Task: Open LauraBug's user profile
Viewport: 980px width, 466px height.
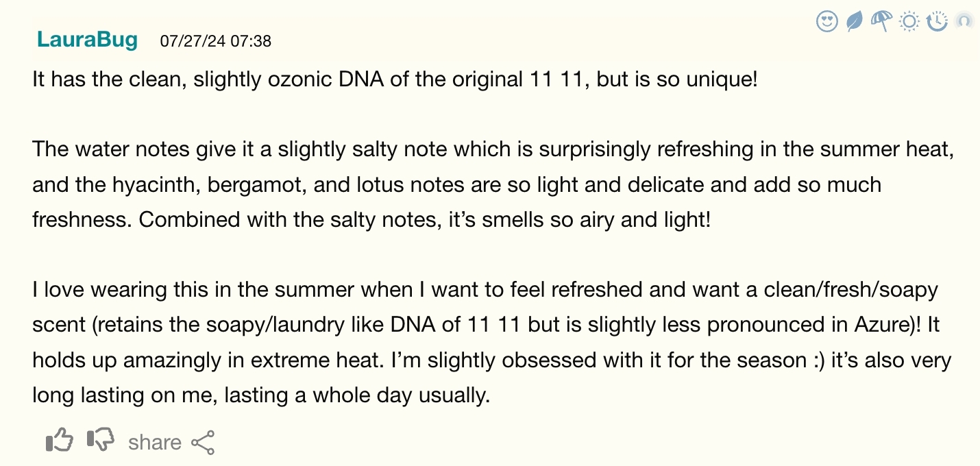Action: 87,40
